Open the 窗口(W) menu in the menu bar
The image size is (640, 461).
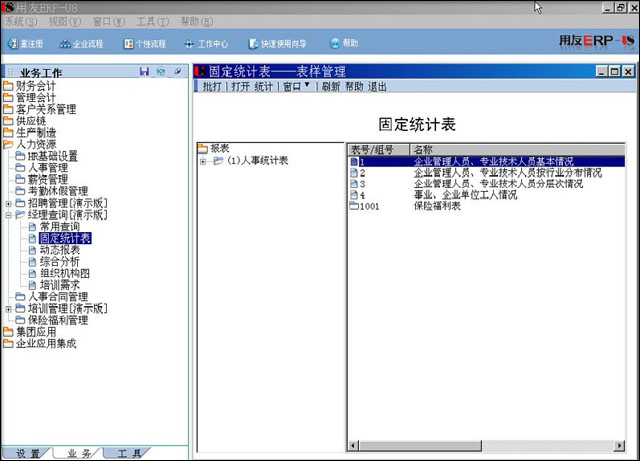(109, 21)
